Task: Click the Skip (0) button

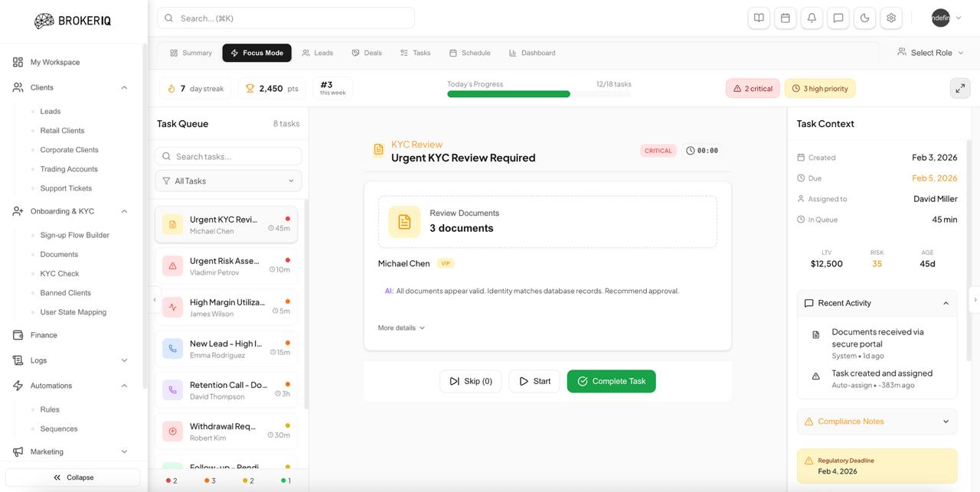Action: point(471,381)
